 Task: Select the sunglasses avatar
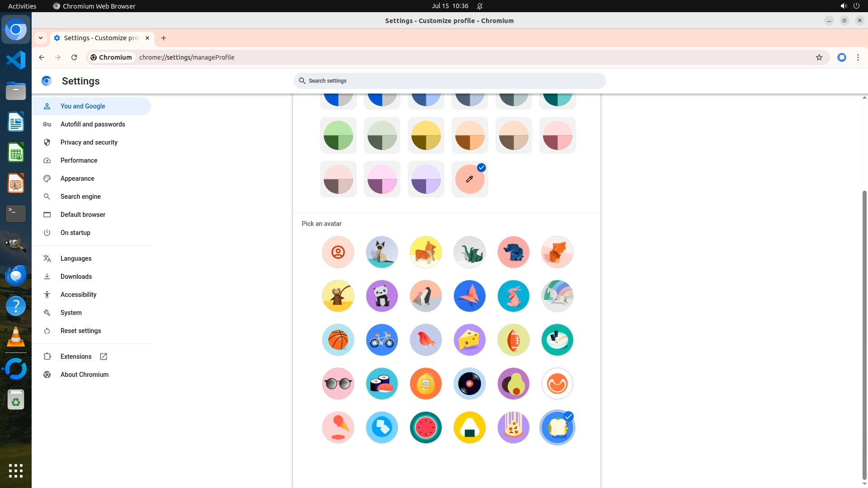point(338,384)
